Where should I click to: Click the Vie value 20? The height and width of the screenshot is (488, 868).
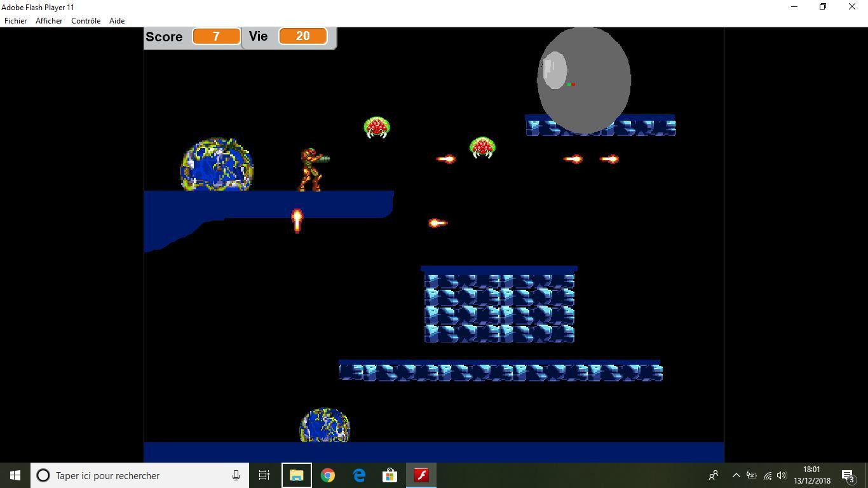[x=302, y=36]
